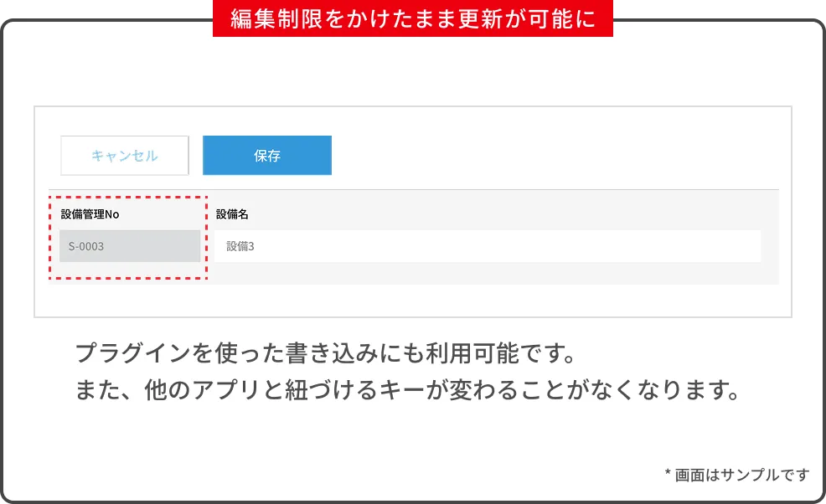Click the word 更新 in the red banner
This screenshot has width=826, height=504.
coord(482,19)
